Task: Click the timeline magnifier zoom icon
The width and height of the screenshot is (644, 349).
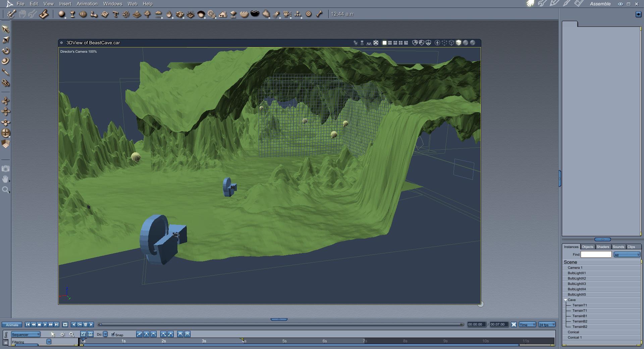Action: (71, 334)
